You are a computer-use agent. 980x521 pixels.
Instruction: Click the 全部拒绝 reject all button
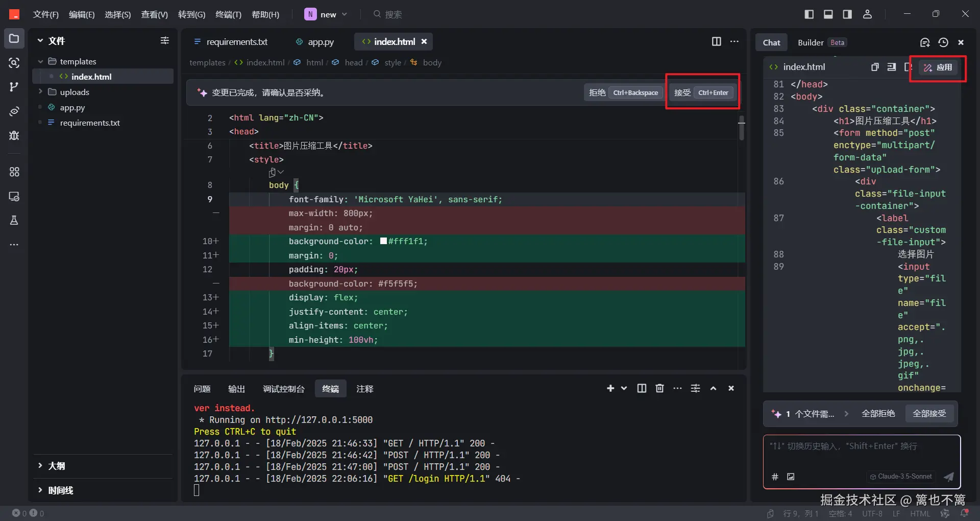tap(878, 414)
